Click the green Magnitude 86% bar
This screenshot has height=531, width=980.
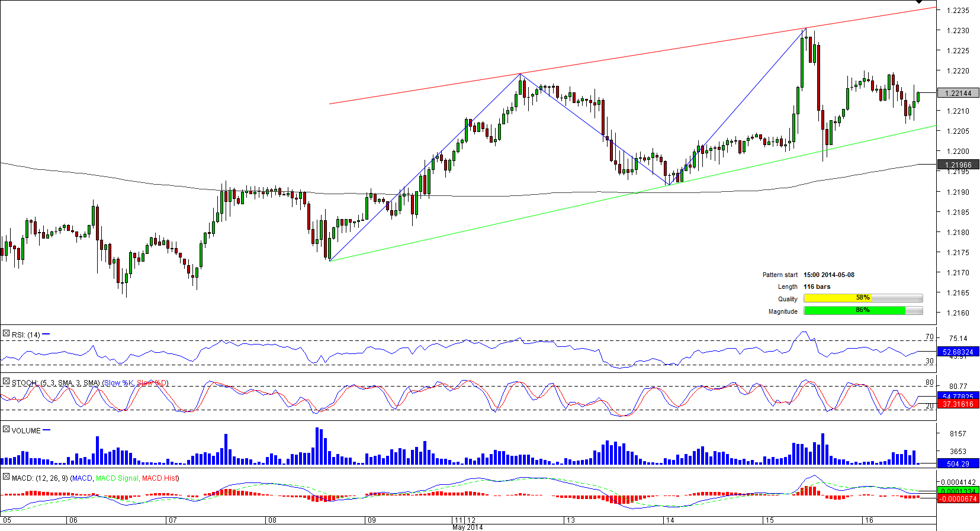854,311
